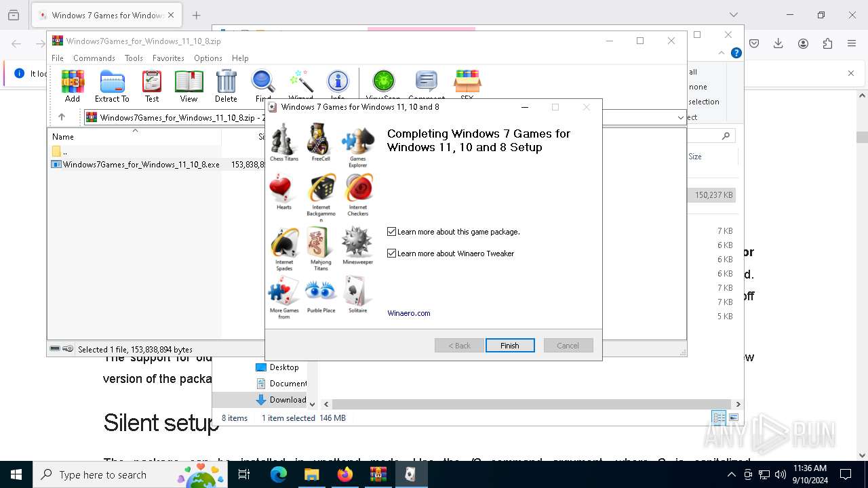The image size is (868, 488).
Task: Click the More Games icon
Action: 284,298
